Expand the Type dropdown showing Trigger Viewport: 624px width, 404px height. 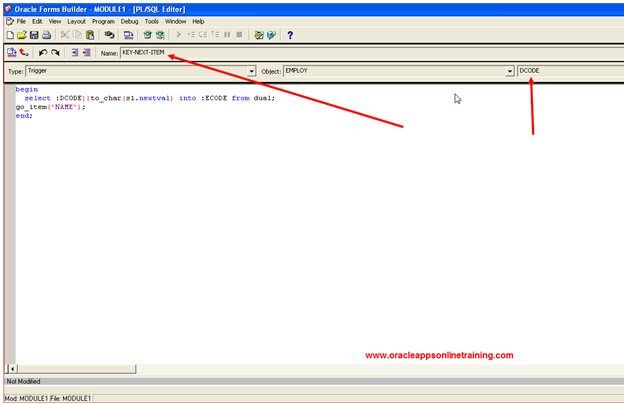click(251, 72)
